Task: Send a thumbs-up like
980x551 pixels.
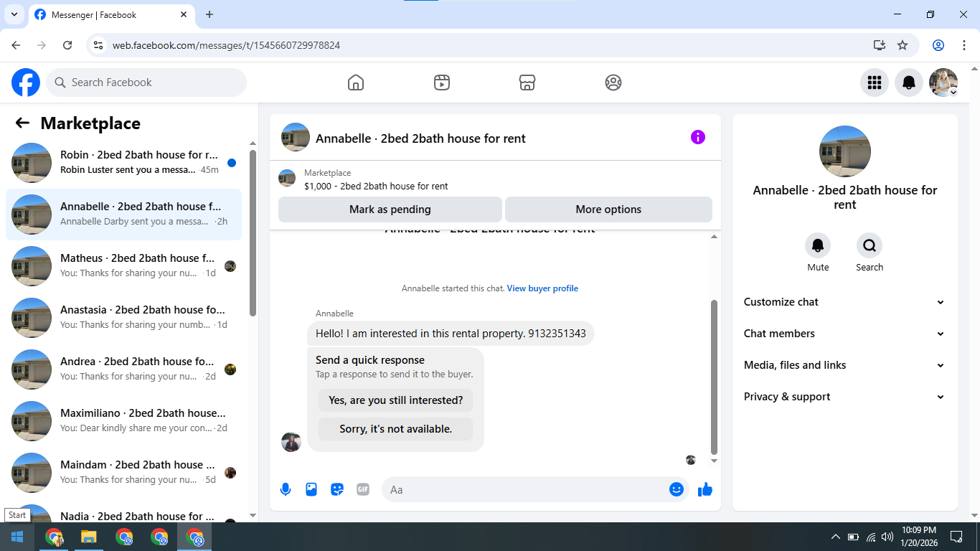Action: click(705, 489)
